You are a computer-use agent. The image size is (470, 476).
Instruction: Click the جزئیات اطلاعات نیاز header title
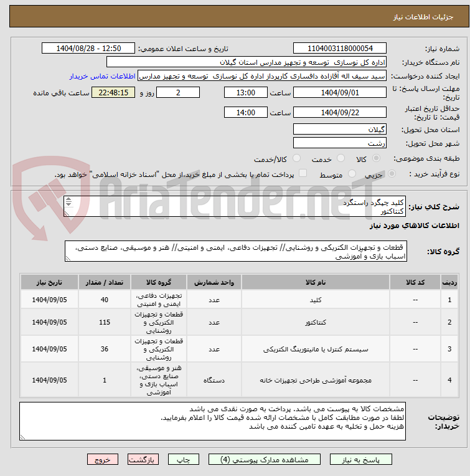pyautogui.click(x=423, y=17)
